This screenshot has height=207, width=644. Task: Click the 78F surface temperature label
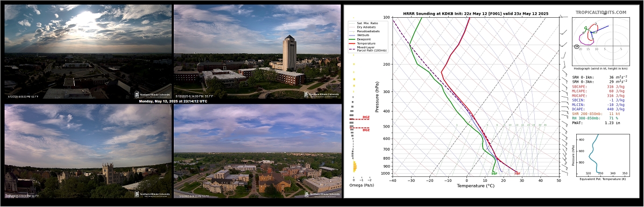(x=517, y=174)
